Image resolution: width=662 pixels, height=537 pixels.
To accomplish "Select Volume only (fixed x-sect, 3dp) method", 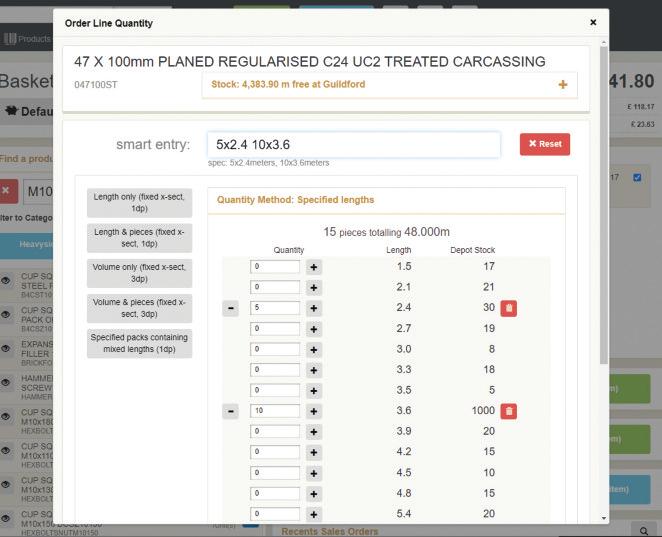I will click(x=139, y=273).
